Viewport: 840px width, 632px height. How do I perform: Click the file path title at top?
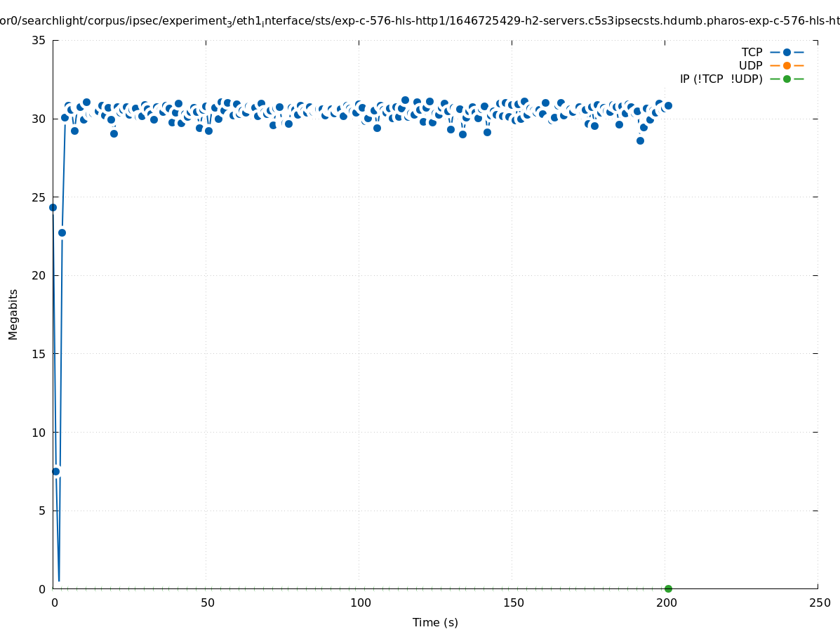coord(420,21)
